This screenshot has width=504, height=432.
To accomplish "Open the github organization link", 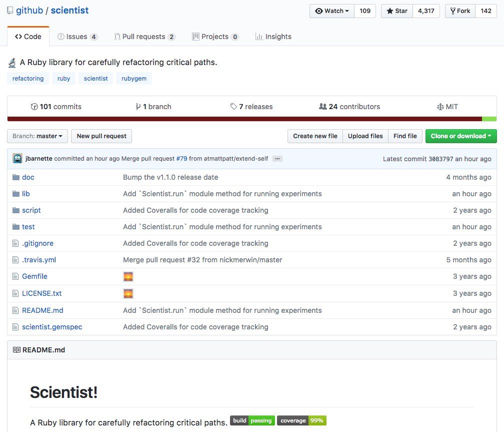I will (29, 11).
